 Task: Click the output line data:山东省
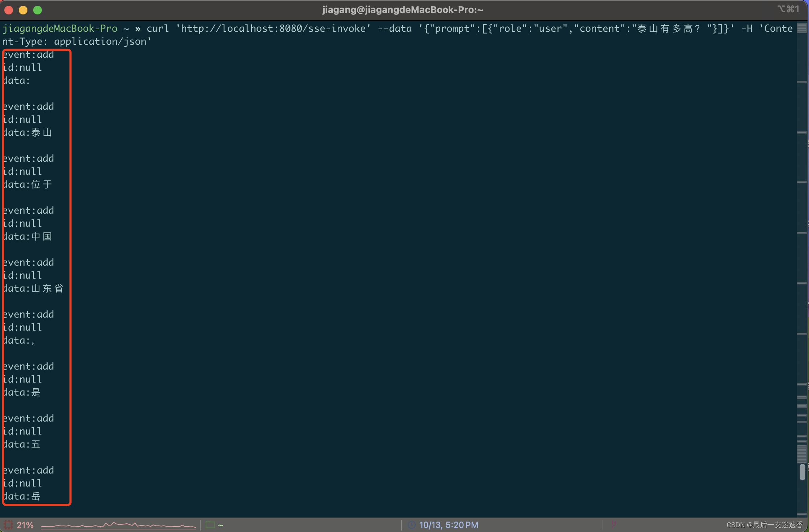pyautogui.click(x=34, y=288)
